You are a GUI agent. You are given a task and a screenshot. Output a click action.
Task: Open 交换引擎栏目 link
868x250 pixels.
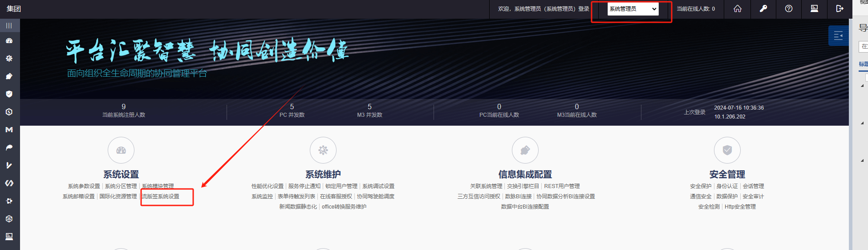523,186
